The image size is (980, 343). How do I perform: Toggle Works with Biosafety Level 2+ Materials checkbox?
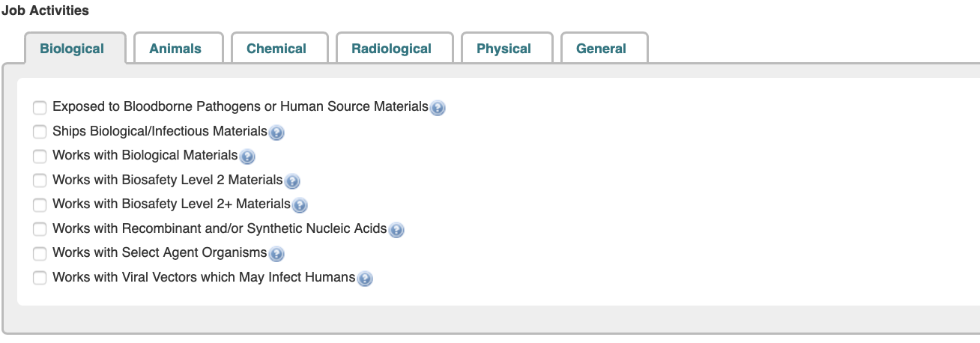click(40, 205)
